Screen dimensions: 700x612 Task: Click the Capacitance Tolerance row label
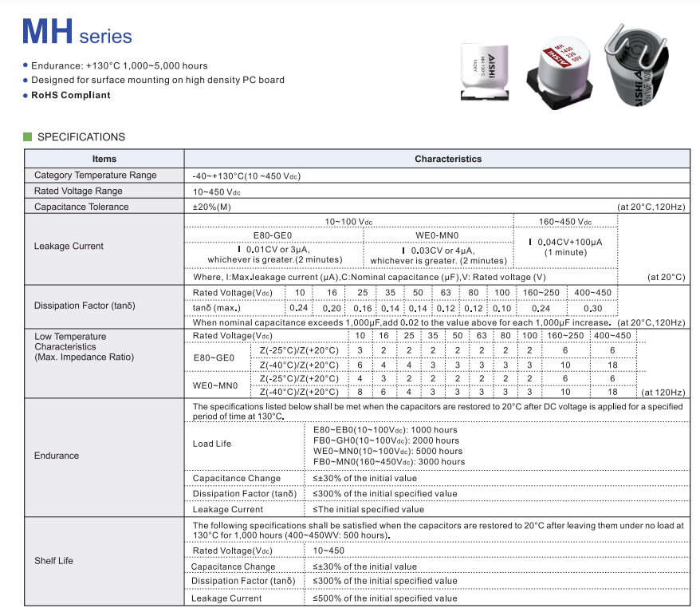coord(81,207)
